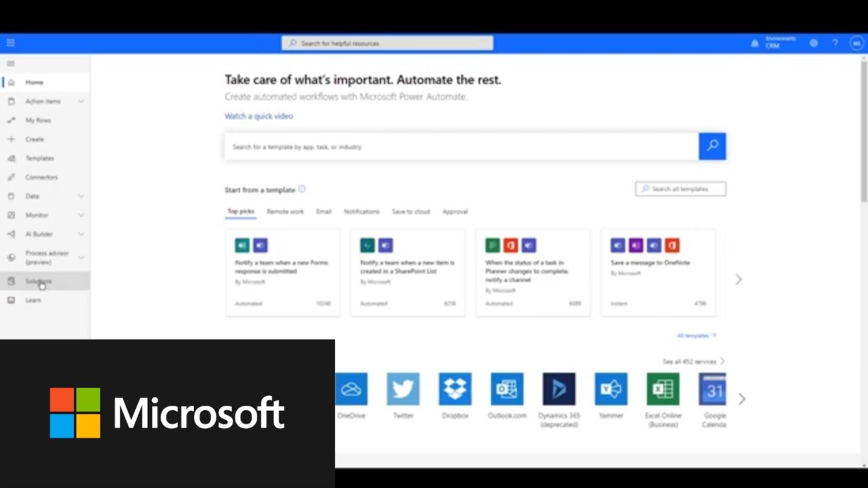Switch to the Remote work tab
The width and height of the screenshot is (868, 488).
point(285,211)
